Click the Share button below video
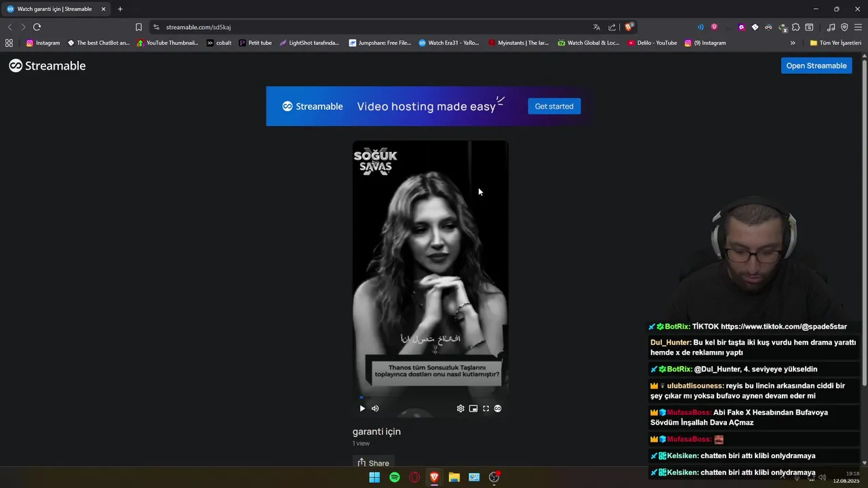 point(374,463)
